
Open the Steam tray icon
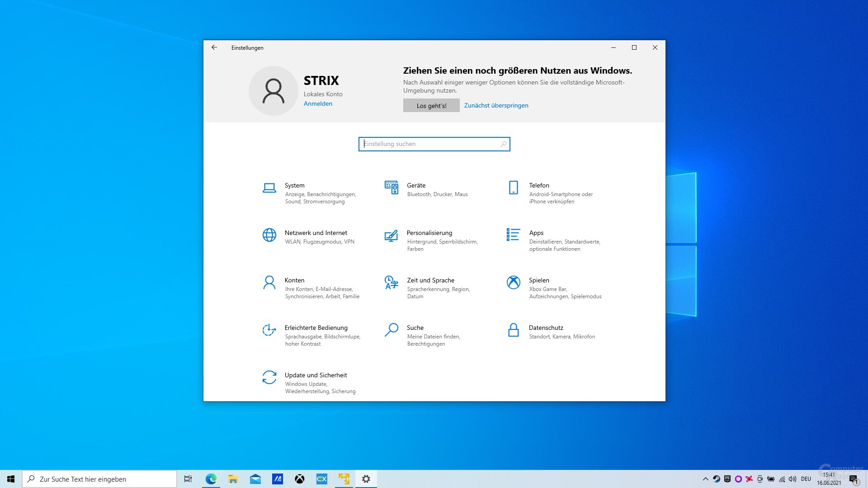click(x=717, y=479)
